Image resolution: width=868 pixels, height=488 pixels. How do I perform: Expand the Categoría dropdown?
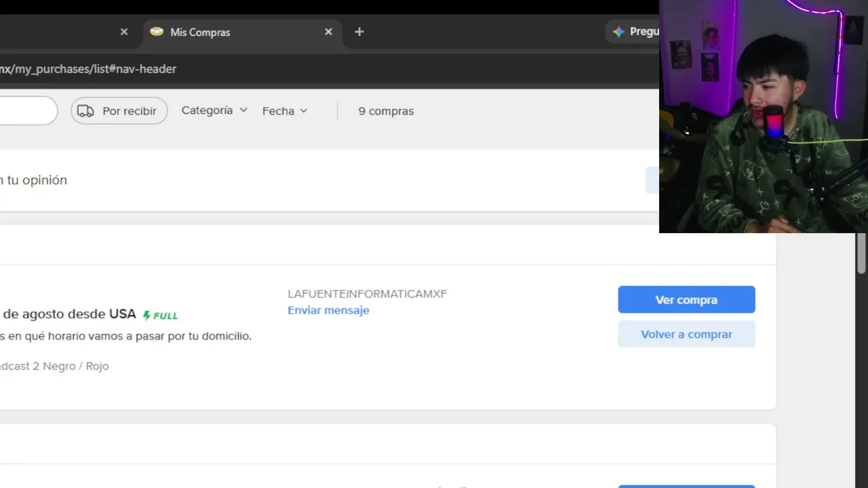[x=214, y=110]
